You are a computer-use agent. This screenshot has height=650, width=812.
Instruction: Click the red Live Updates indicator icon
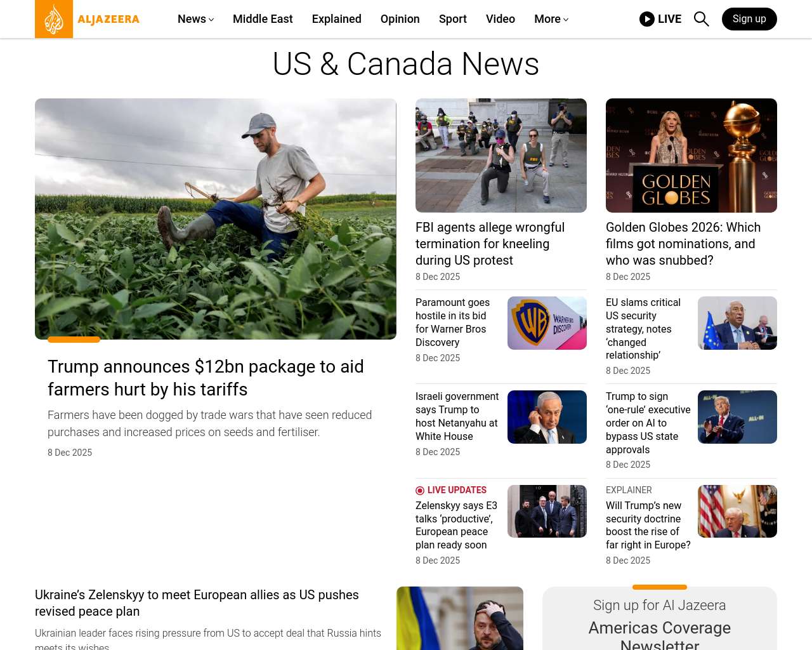420,491
